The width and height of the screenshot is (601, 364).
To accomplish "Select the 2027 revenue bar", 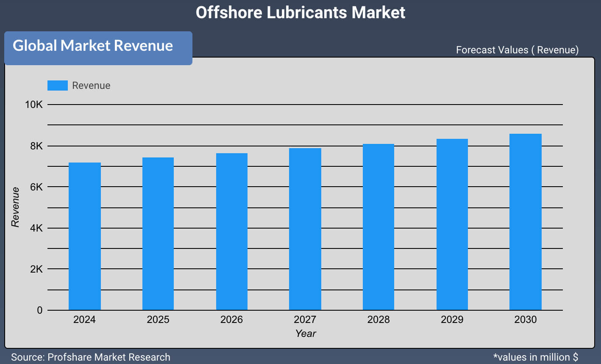I will [305, 229].
